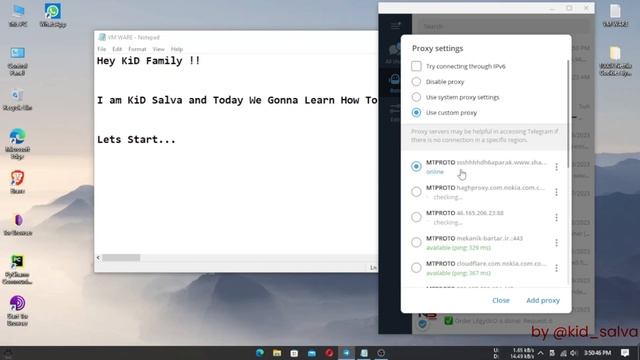Click the taskbar clock showing the time
Image resolution: width=640 pixels, height=360 pixels.
tap(597, 353)
